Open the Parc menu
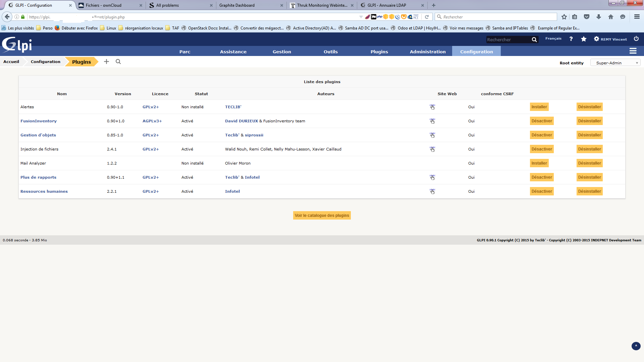This screenshot has height=362, width=644. tap(185, 52)
